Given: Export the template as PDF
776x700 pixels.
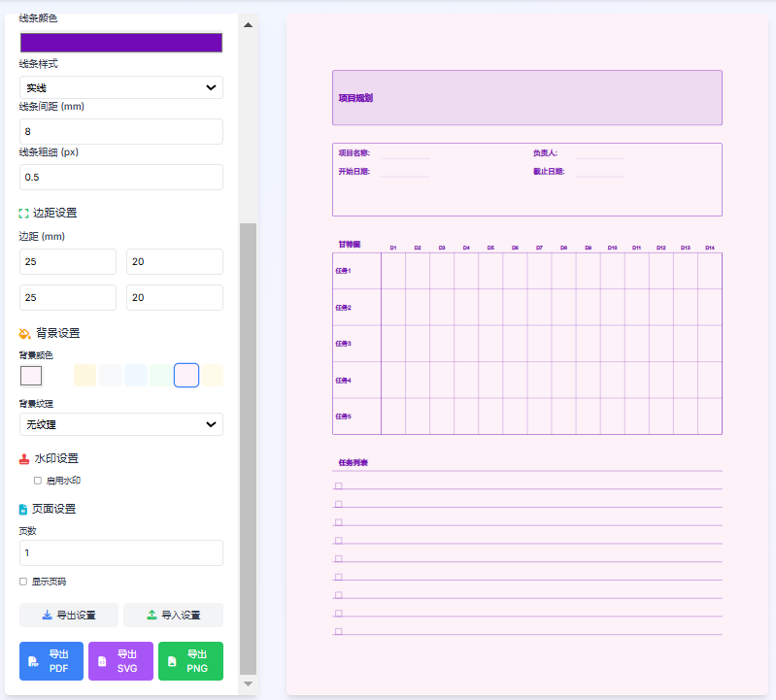Looking at the screenshot, I should click(51, 661).
